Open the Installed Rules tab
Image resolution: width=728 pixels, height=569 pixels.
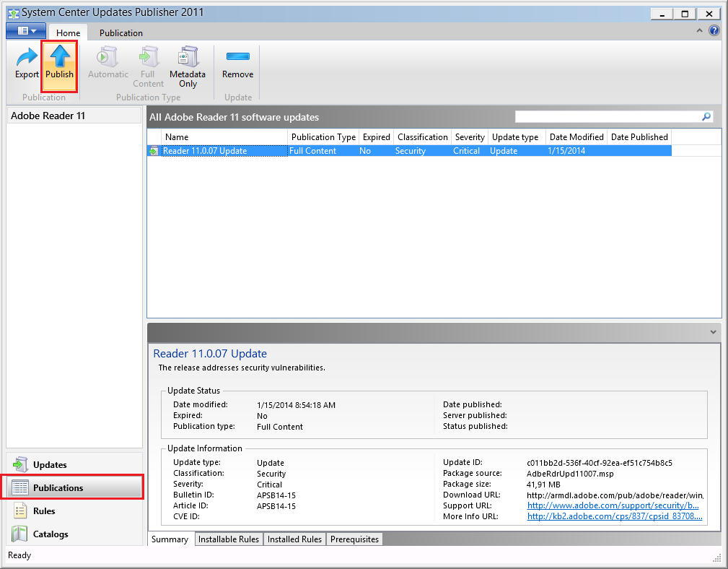(294, 539)
